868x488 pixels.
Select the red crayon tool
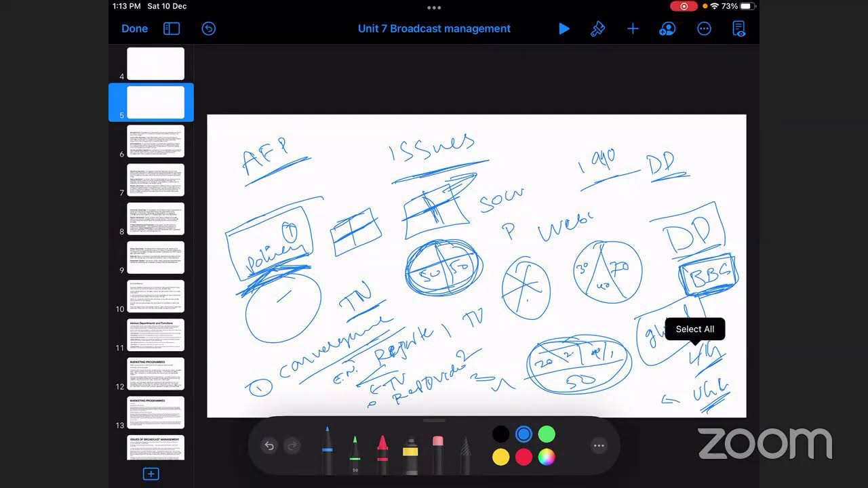pos(382,454)
